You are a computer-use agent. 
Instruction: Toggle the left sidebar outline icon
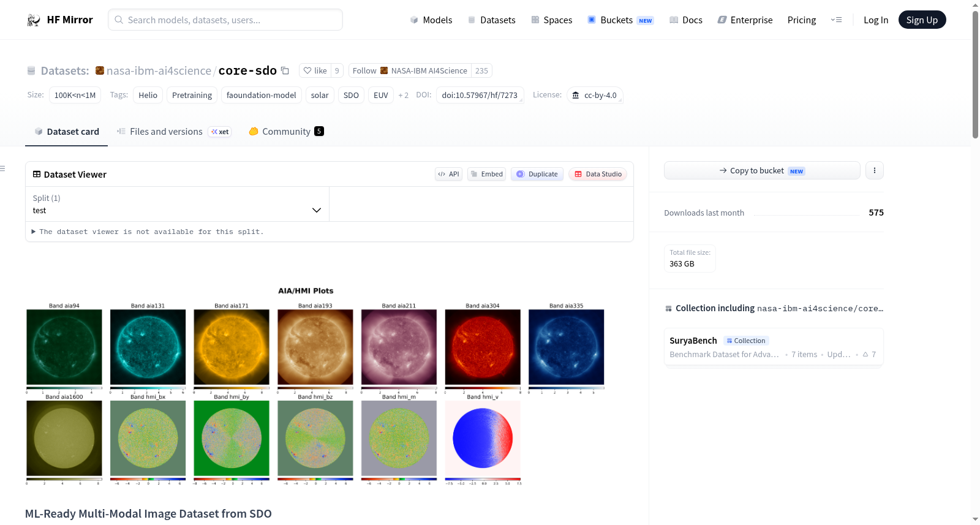pyautogui.click(x=2, y=168)
